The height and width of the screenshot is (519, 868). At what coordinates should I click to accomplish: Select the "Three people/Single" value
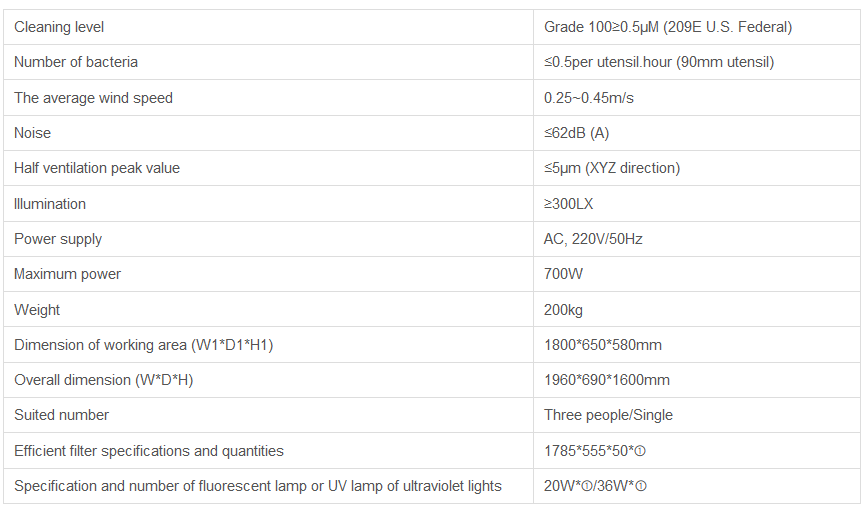pos(608,415)
